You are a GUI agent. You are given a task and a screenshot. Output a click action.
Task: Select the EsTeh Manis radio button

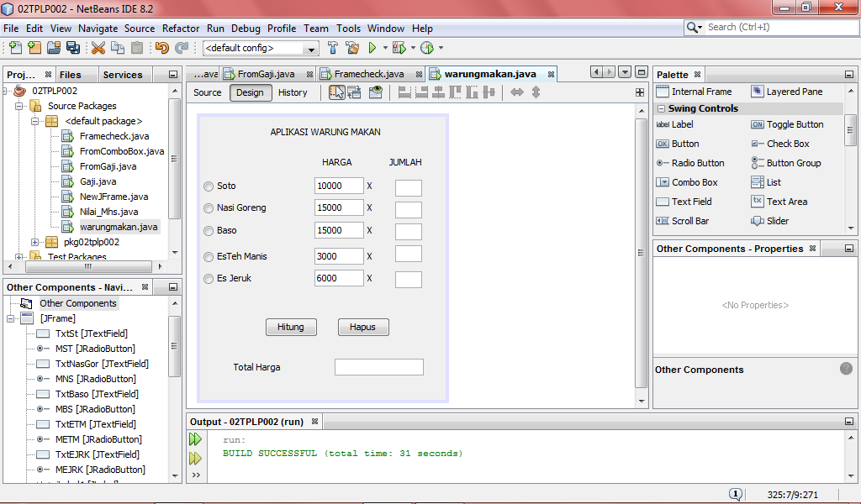tap(209, 257)
